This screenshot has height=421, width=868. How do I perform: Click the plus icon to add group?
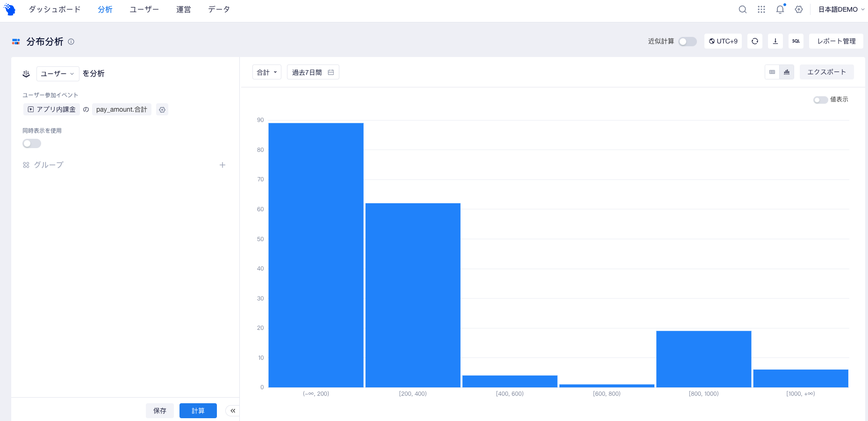click(x=222, y=165)
